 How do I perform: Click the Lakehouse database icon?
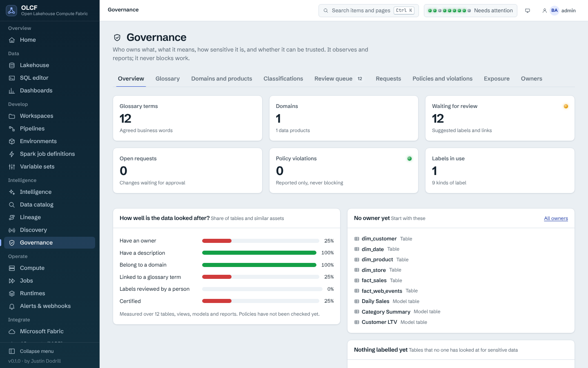click(x=12, y=65)
